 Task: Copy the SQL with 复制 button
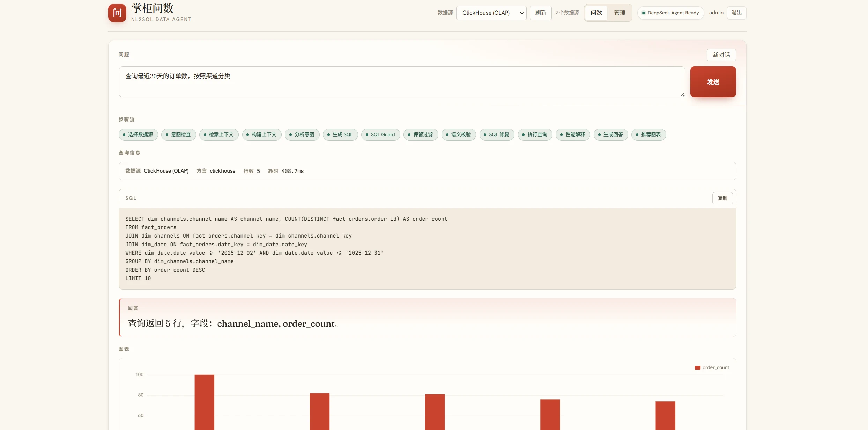pos(722,198)
